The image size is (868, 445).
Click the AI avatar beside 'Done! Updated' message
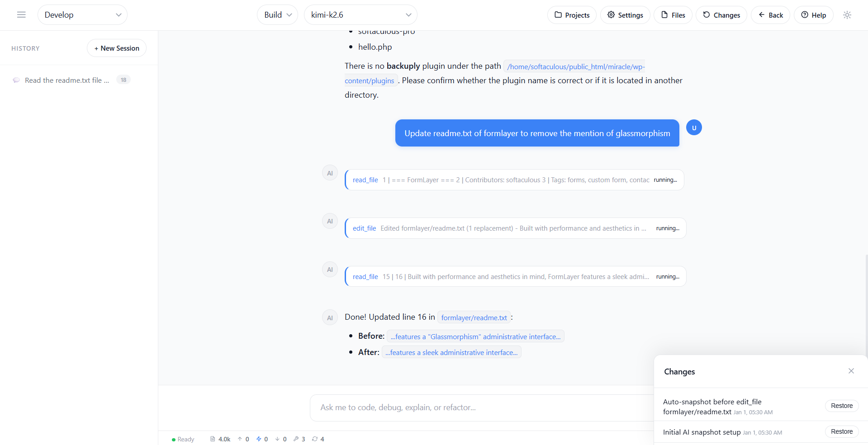tap(330, 318)
